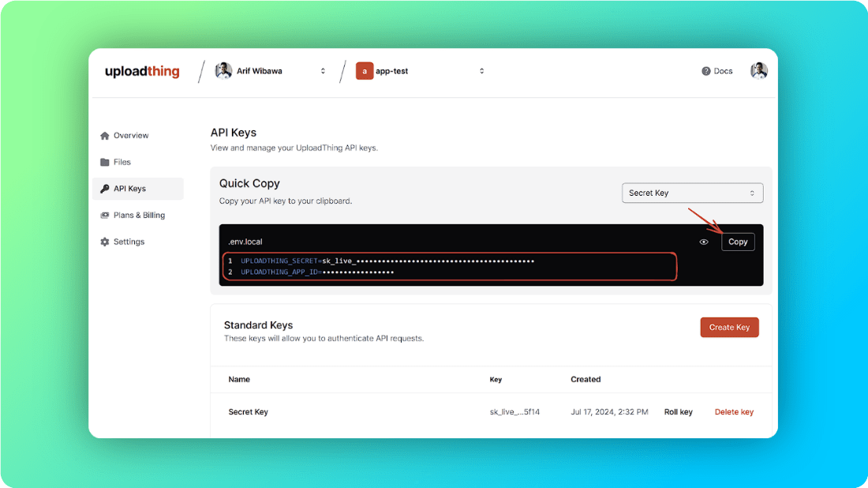Copy the .env.local keys
The width and height of the screenshot is (868, 488).
coord(738,242)
